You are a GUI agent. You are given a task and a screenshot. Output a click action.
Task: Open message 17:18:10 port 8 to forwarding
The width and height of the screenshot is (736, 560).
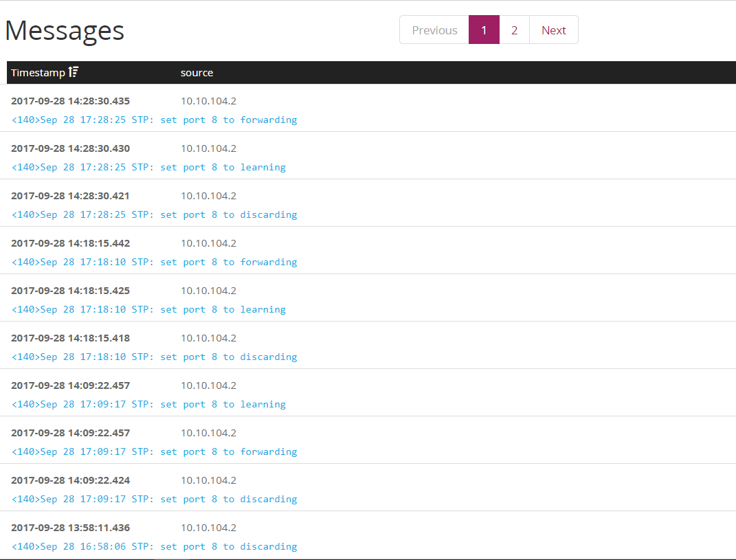155,262
